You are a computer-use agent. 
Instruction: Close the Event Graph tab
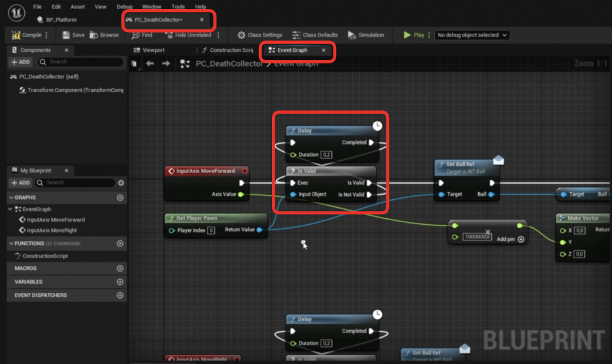click(324, 50)
